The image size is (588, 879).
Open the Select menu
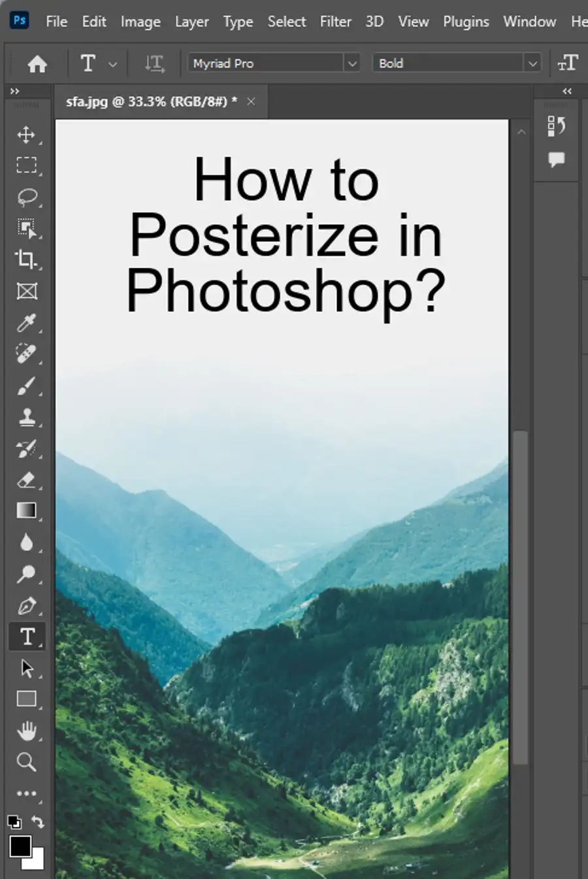coord(287,22)
